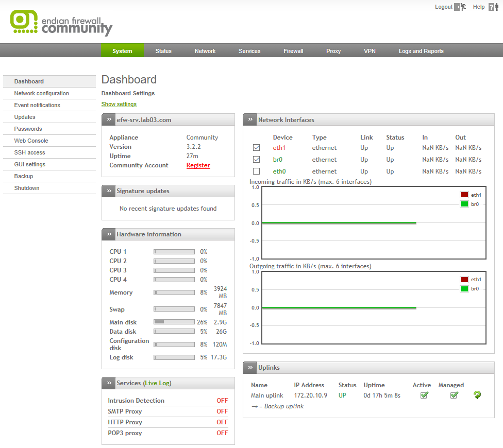
Task: Click the Logout link text
Action: pos(444,7)
